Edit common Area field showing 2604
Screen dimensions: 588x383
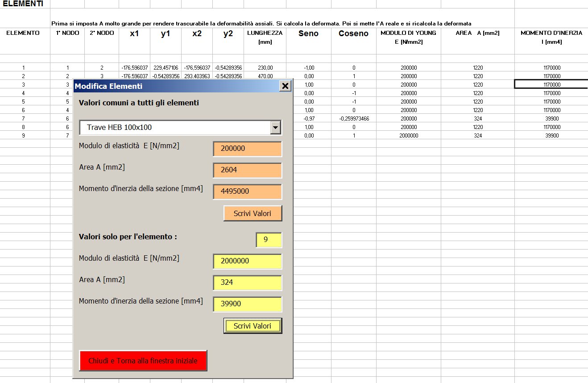(248, 170)
